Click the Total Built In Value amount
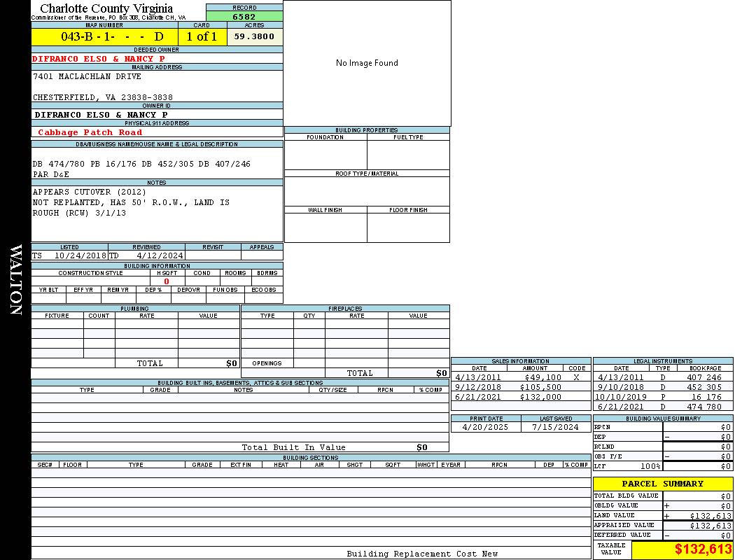Viewport: 735px width, 560px height. [421, 447]
